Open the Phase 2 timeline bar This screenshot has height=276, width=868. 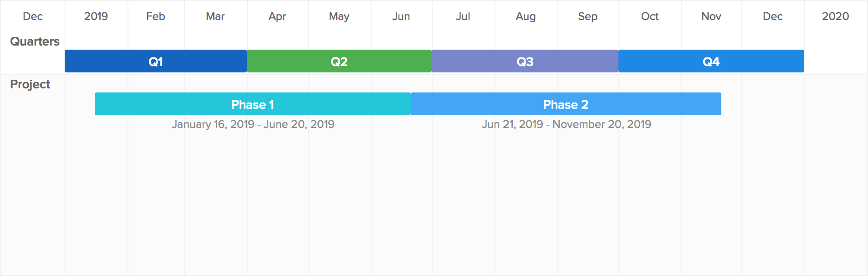pos(566,104)
